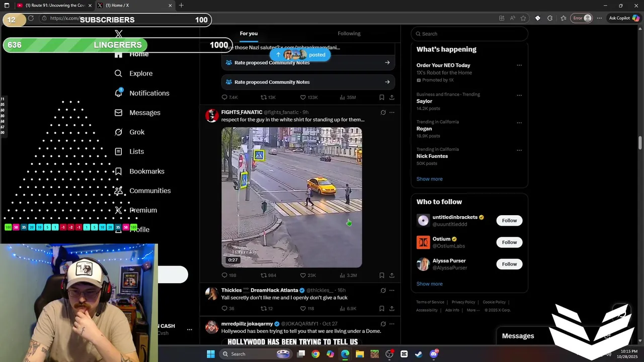This screenshot has width=644, height=362.
Task: Open the Explore page in X sidebar
Action: click(133, 73)
